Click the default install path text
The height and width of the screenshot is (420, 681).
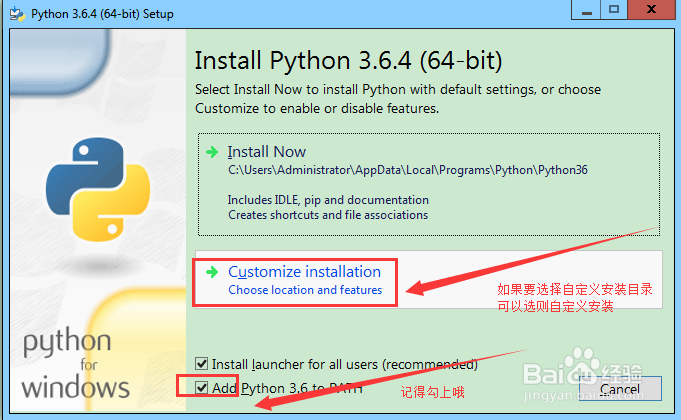(408, 170)
